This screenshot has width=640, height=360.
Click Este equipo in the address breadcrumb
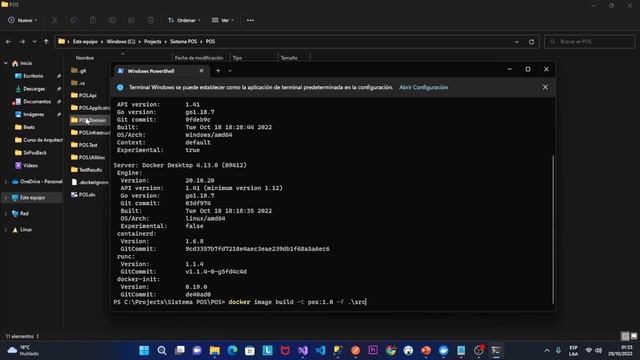pos(85,42)
